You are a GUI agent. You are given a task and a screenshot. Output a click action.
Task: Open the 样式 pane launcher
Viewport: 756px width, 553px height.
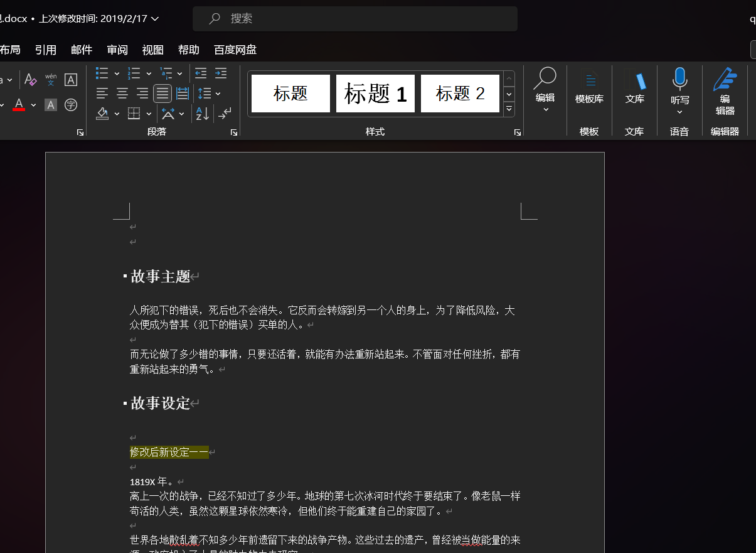coord(518,132)
